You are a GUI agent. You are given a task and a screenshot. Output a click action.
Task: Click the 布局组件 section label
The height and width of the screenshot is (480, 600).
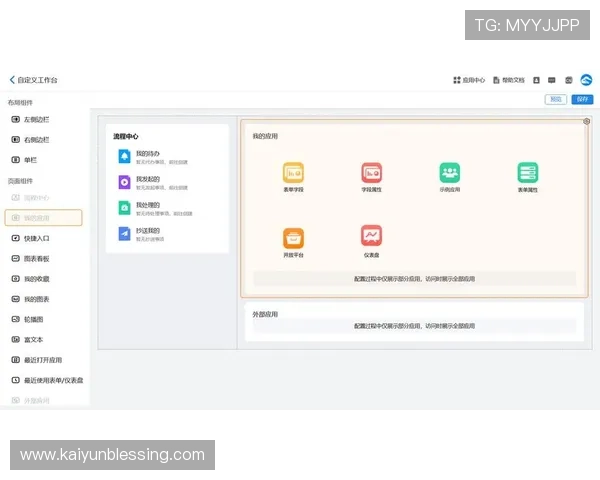tap(20, 103)
